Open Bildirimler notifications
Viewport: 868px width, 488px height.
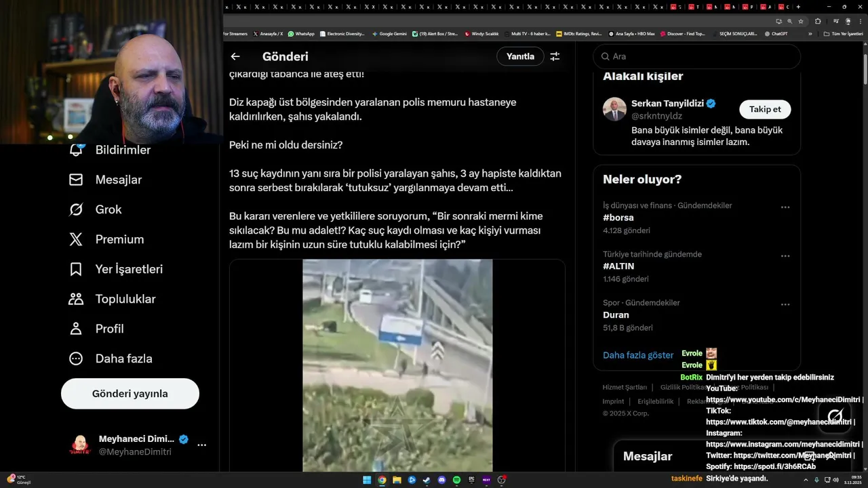pos(110,150)
